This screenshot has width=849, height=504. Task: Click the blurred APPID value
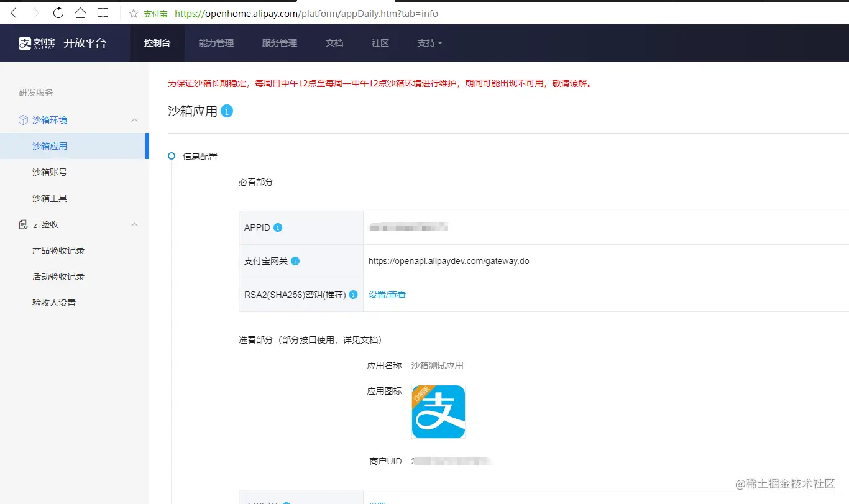408,227
